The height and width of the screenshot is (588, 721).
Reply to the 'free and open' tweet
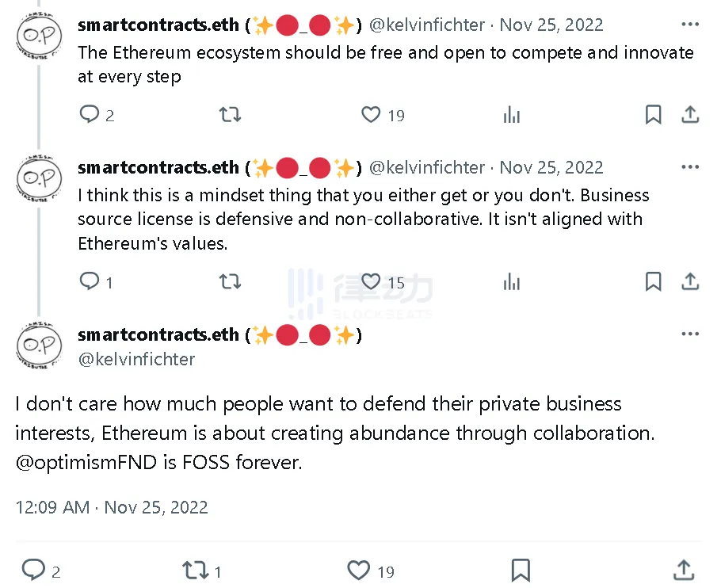tap(90, 115)
